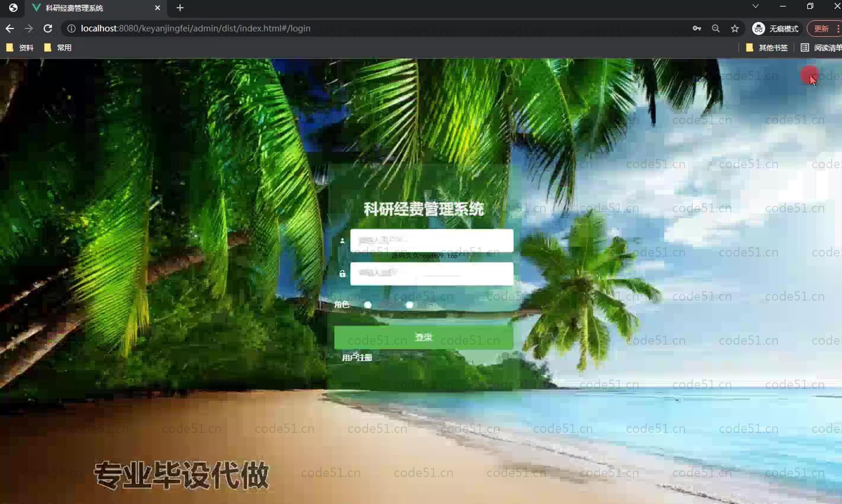The width and height of the screenshot is (842, 504).
Task: Restore down the browser window
Action: (x=810, y=6)
